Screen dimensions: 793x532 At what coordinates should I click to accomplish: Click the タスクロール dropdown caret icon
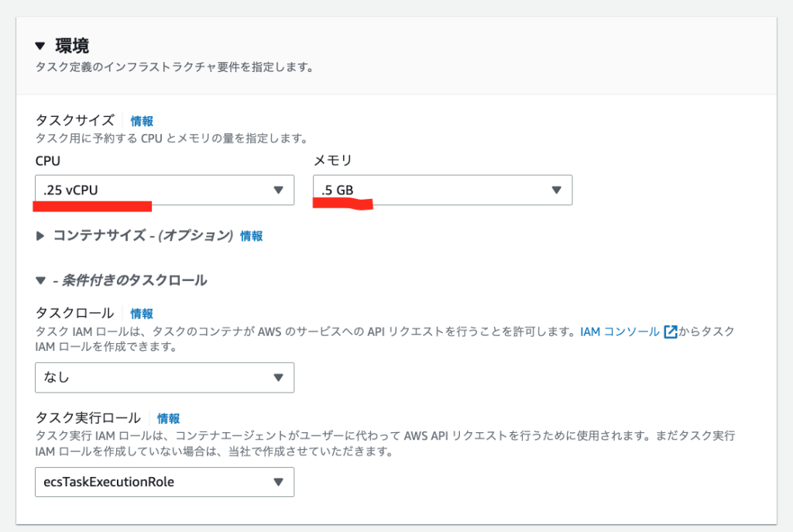(280, 378)
